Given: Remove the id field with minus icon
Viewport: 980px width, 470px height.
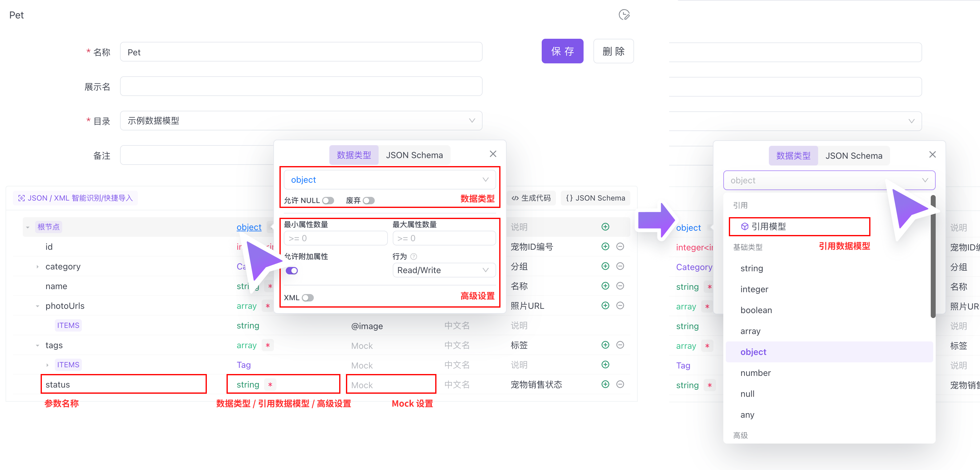Looking at the screenshot, I should tap(620, 246).
